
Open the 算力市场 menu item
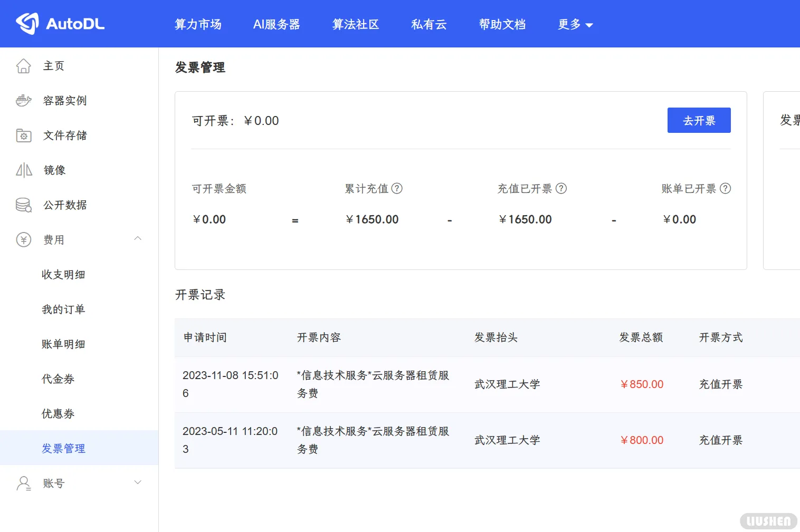click(198, 24)
